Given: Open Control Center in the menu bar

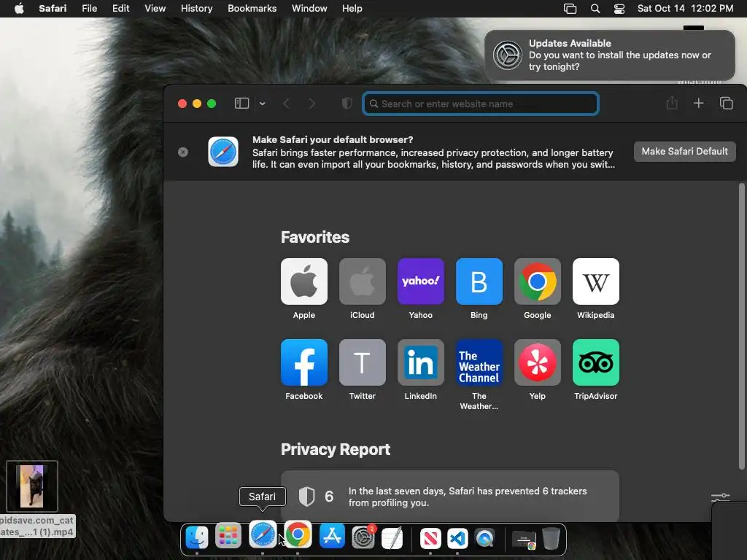Looking at the screenshot, I should coord(619,9).
